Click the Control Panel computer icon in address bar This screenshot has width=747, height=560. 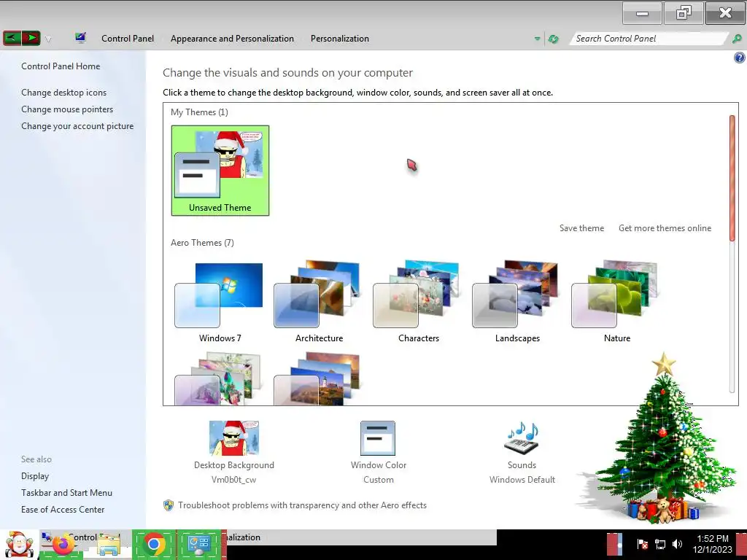pyautogui.click(x=80, y=38)
